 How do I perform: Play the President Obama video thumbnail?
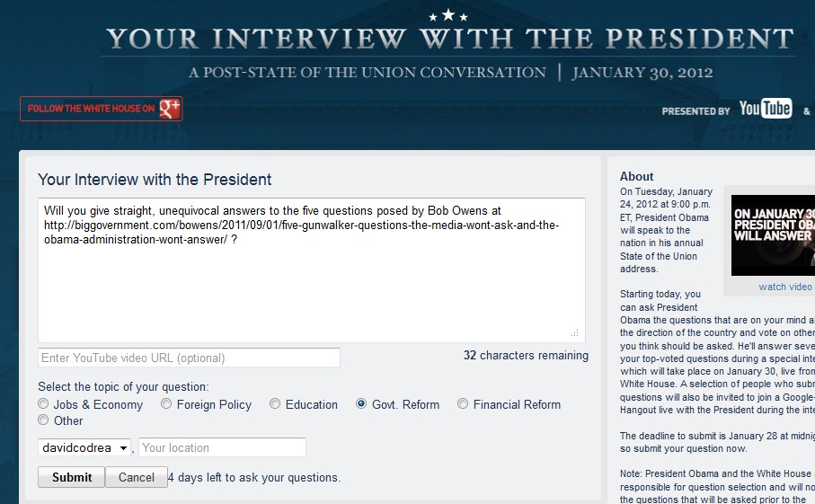[773, 235]
